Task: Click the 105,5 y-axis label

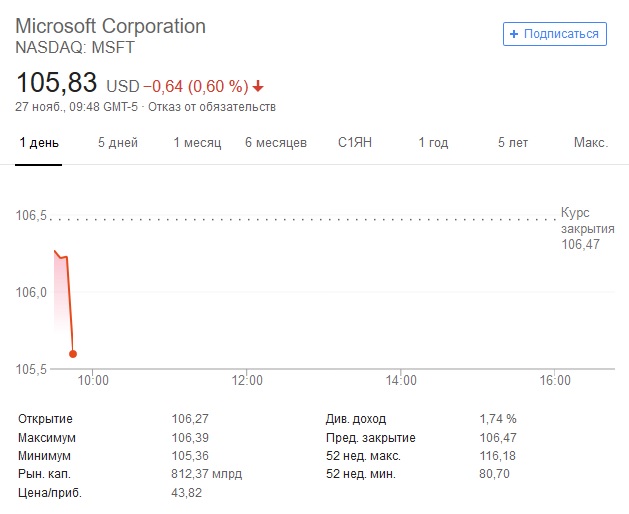Action: pyautogui.click(x=31, y=369)
